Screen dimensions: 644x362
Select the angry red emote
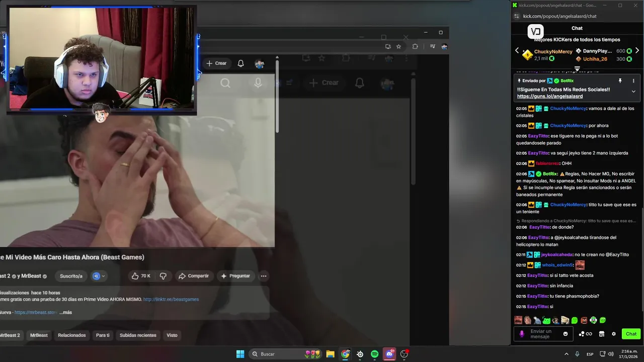tap(584, 320)
